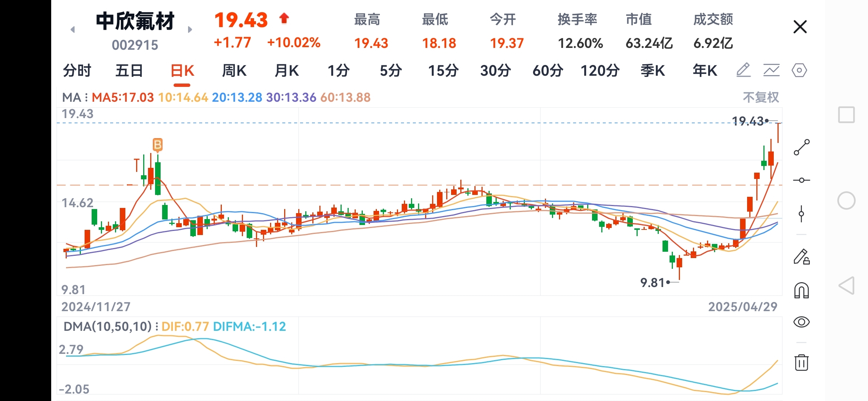Viewport: 868px width, 401px height.
Task: Toggle the magnet snap tool
Action: (802, 290)
